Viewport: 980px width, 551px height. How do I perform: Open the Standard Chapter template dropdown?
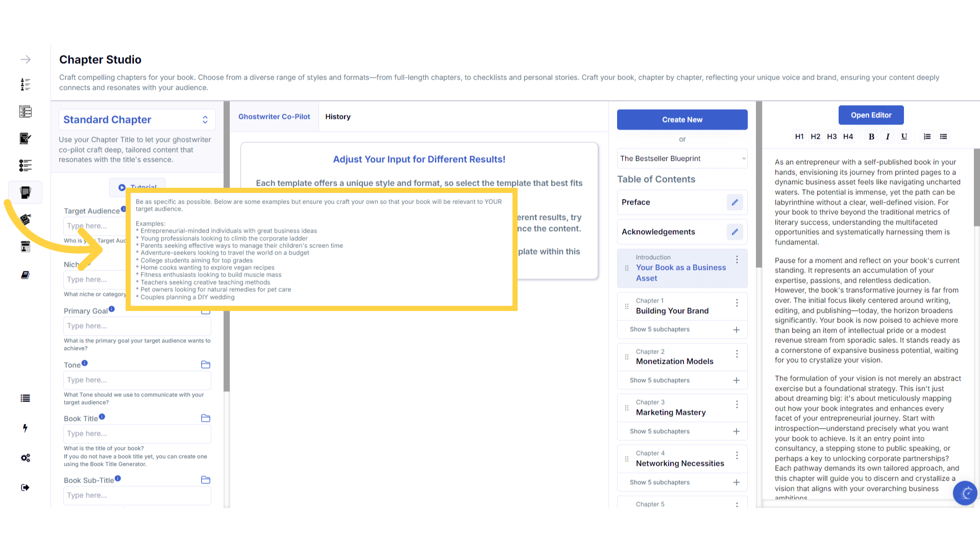[x=137, y=119]
